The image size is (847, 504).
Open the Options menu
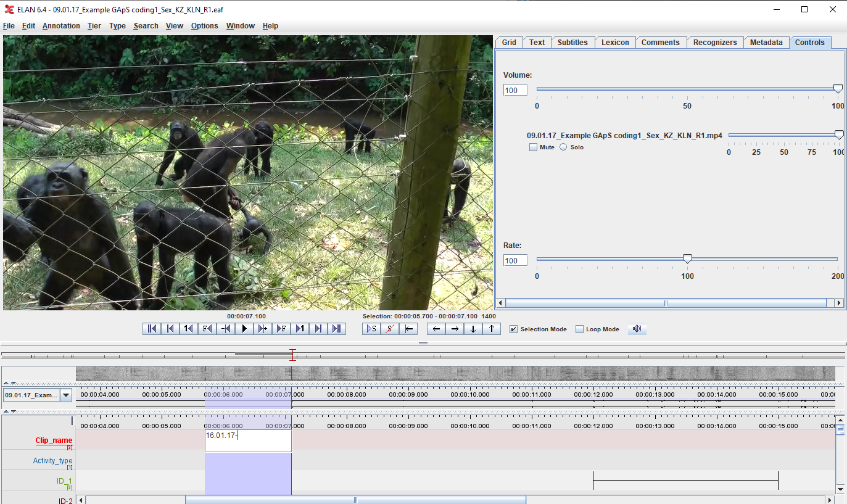pos(204,26)
